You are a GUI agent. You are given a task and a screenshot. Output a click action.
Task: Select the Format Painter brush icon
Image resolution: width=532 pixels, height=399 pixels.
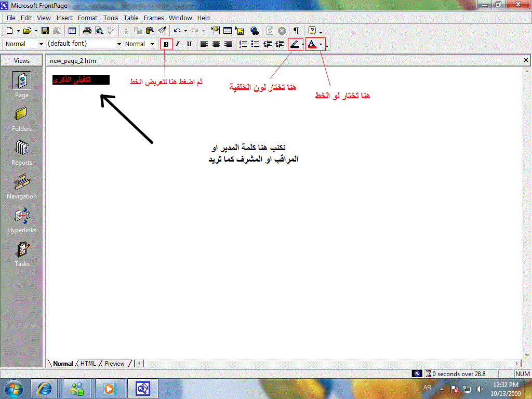(x=162, y=31)
